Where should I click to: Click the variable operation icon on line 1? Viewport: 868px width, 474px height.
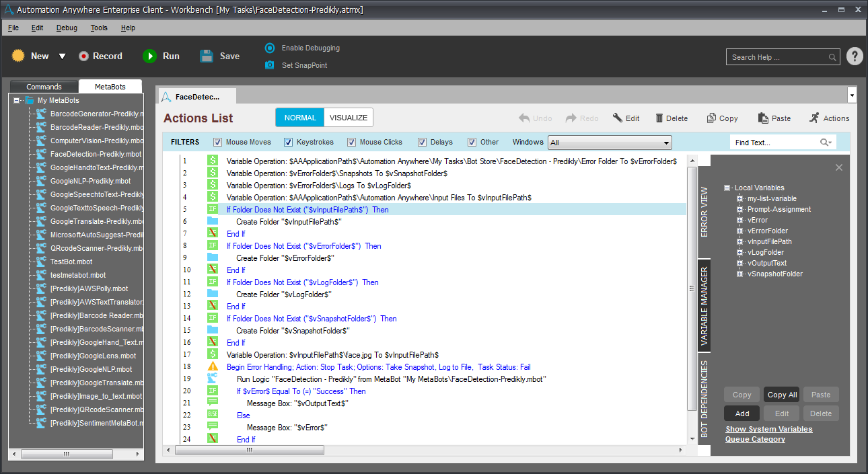[x=213, y=161]
